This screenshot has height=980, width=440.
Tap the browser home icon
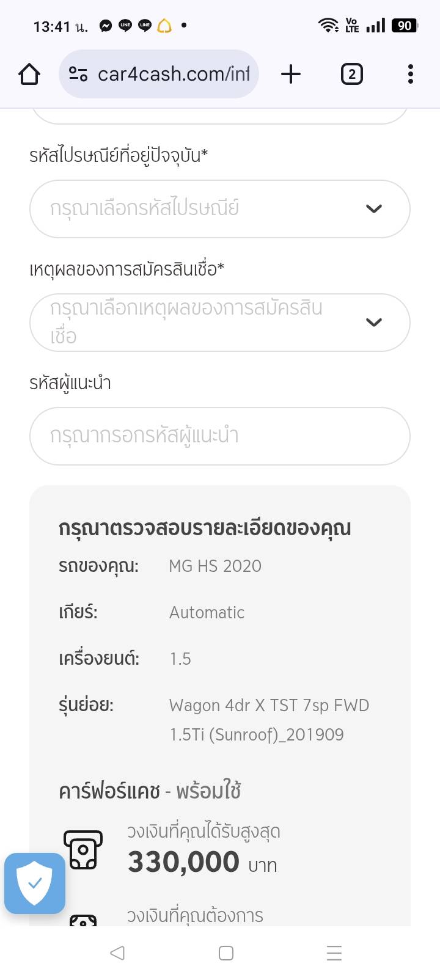click(29, 75)
